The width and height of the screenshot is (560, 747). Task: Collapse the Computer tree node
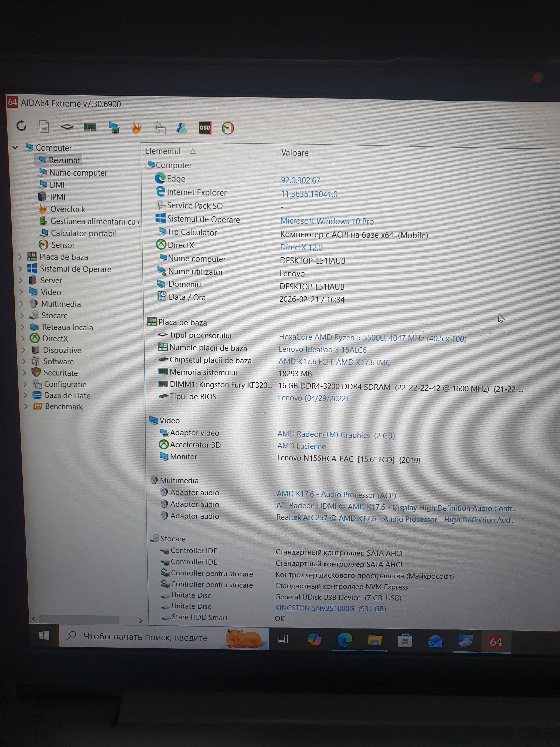click(15, 147)
